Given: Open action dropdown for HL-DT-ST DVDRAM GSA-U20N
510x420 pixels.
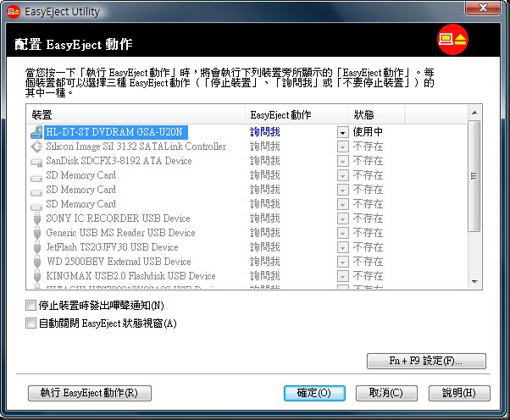Looking at the screenshot, I should click(342, 133).
